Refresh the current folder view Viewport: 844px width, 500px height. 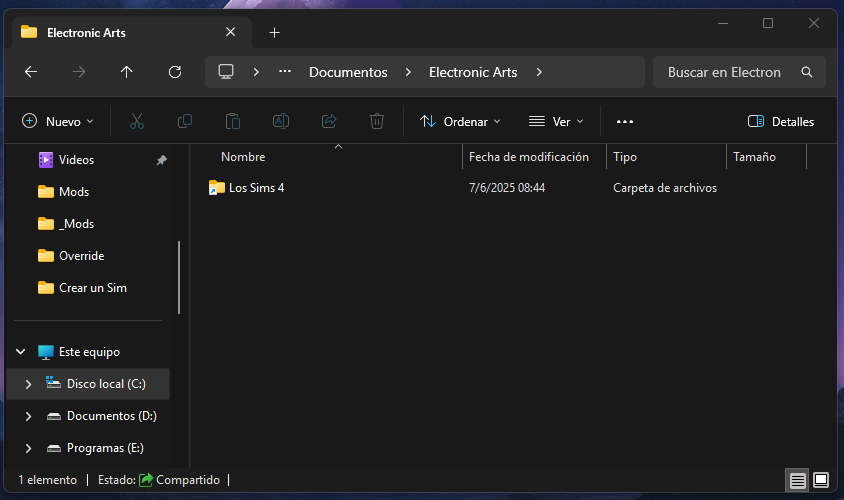[175, 72]
